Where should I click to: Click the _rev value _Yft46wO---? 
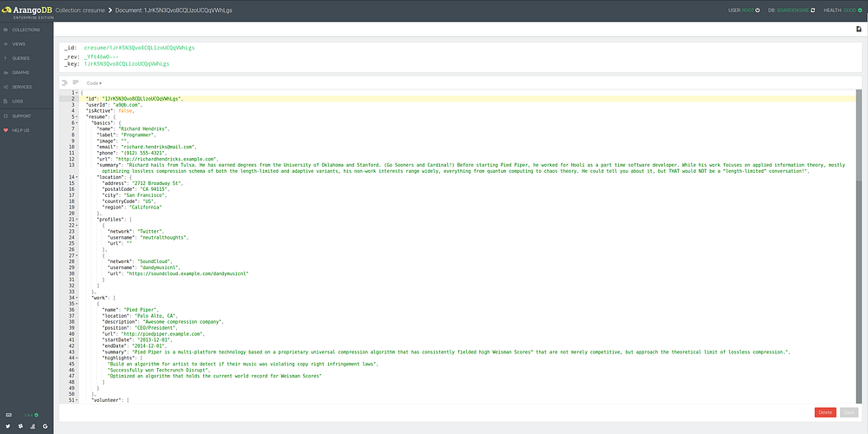tap(102, 56)
